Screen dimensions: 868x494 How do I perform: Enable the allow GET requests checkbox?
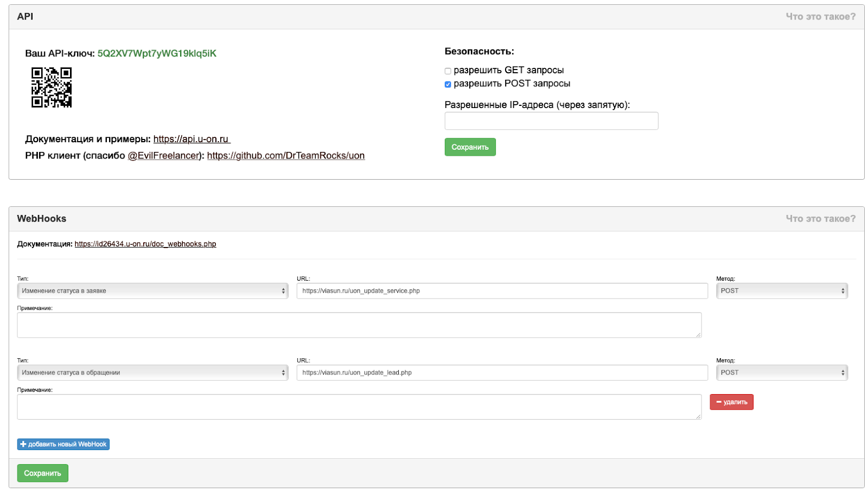[448, 71]
